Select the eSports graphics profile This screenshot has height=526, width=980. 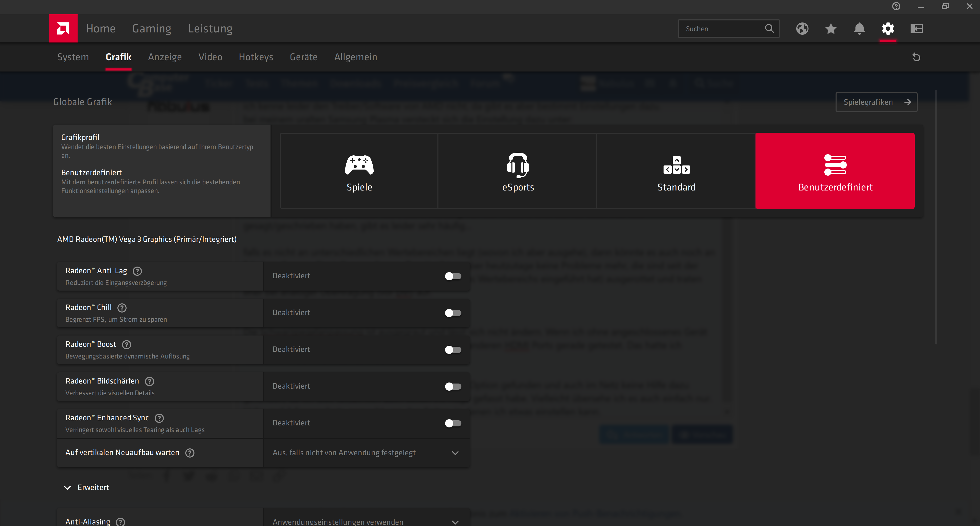tap(517, 171)
